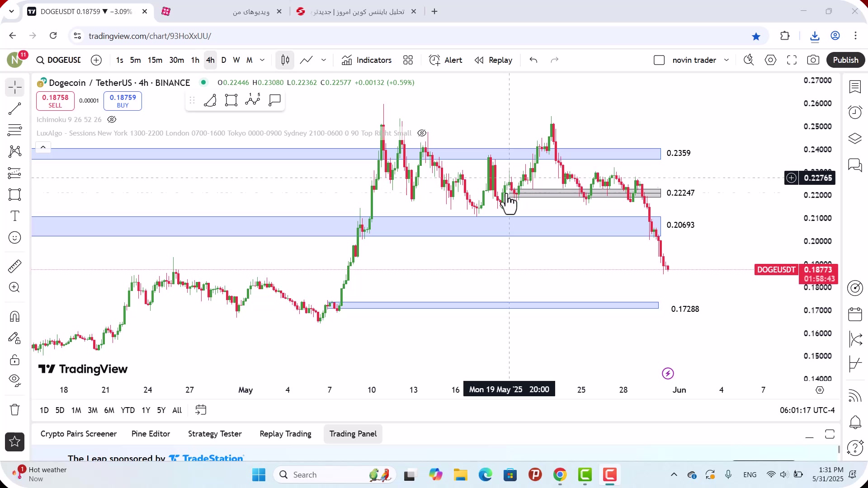Switch to the Weekly timeframe
868x488 pixels.
pos(236,60)
